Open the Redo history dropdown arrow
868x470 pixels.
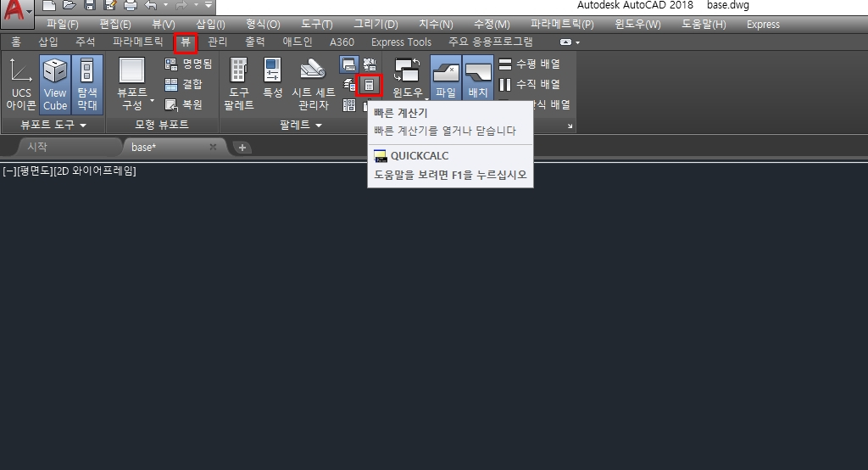(x=196, y=6)
